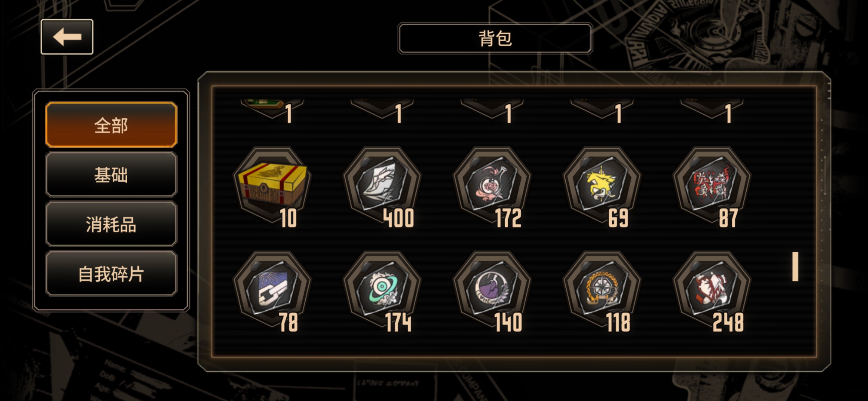868x401 pixels.
Task: Select the golden compass shard with 118
Action: click(x=602, y=290)
